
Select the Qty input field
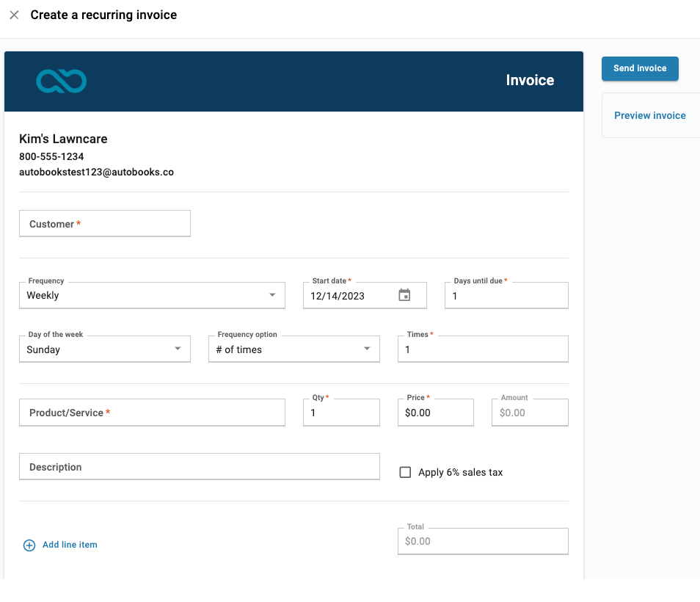(340, 412)
